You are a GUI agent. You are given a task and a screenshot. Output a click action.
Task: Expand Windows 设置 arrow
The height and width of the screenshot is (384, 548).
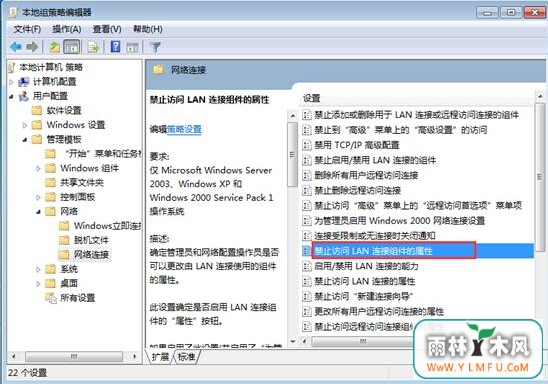coord(24,125)
